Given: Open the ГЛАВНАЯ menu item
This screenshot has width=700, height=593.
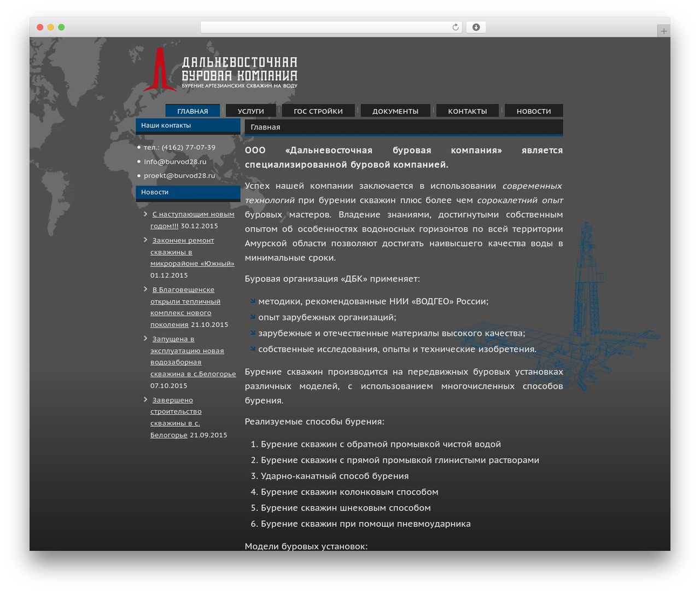Looking at the screenshot, I should (x=192, y=111).
